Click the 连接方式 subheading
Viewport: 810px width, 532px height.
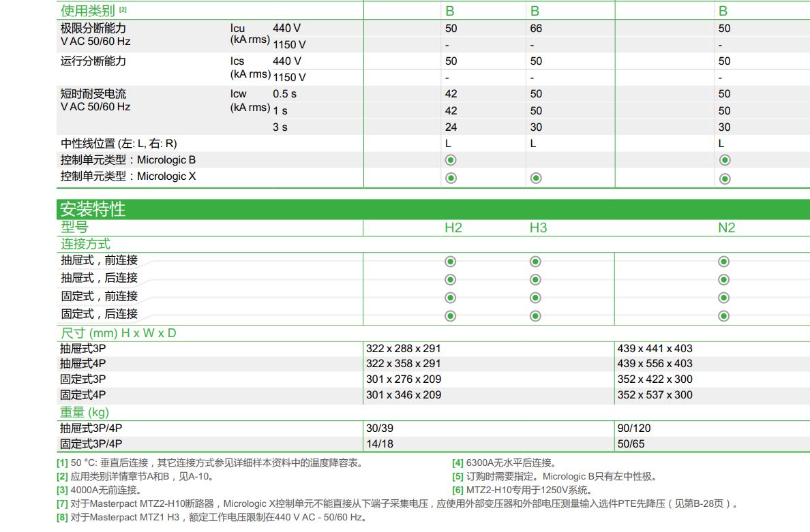[85, 244]
